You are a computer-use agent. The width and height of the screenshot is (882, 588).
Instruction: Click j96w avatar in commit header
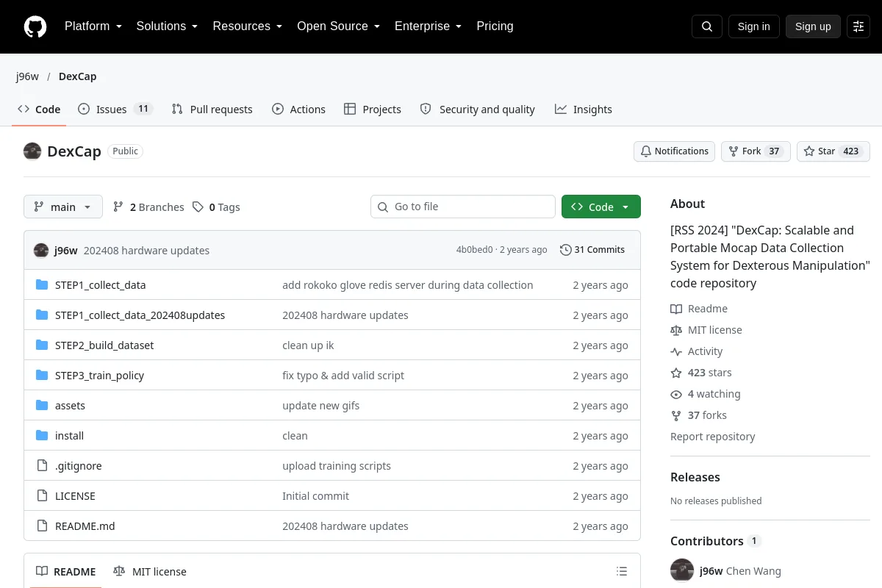click(x=41, y=251)
